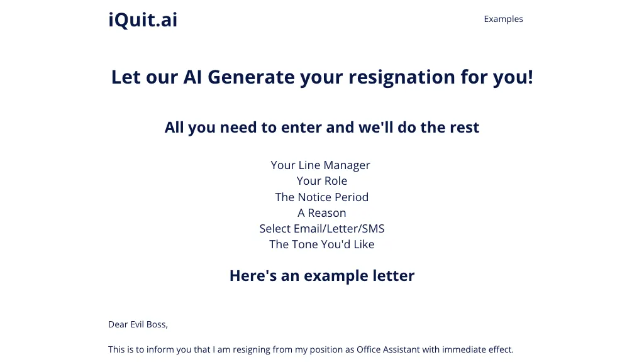Open the Examples navigation link
Image resolution: width=644 pixels, height=362 pixels.
click(503, 19)
